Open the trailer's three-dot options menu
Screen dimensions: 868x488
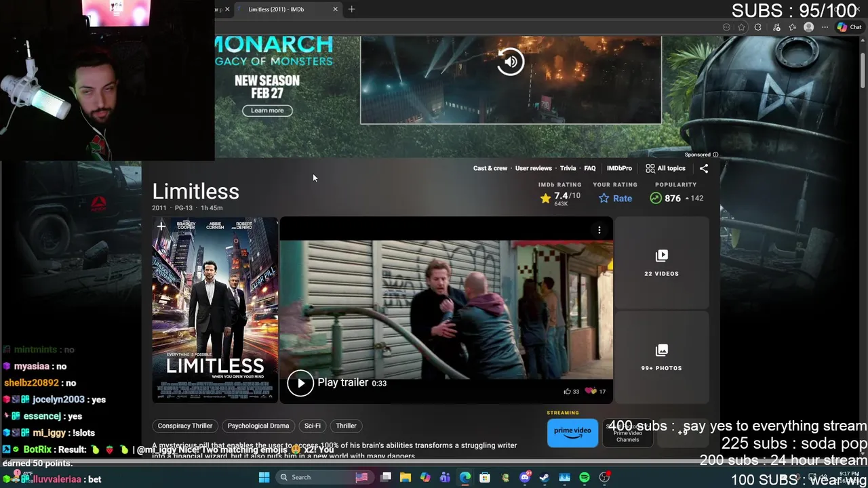599,230
